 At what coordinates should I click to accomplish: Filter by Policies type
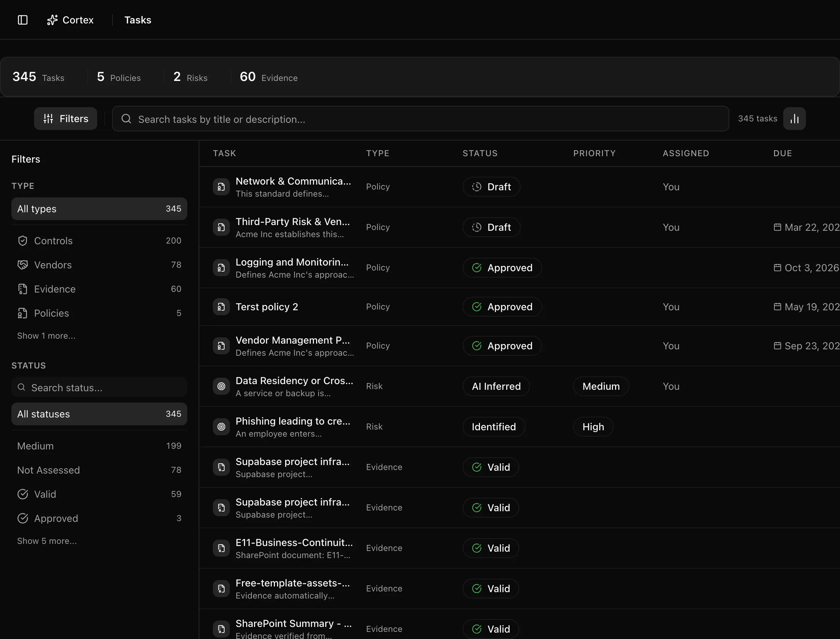[x=99, y=313]
